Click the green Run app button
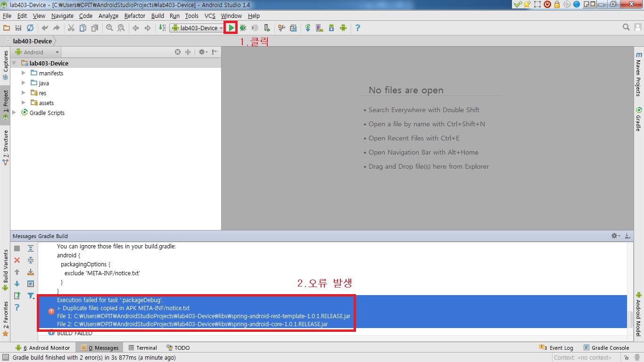The width and height of the screenshot is (644, 362). pos(231,28)
